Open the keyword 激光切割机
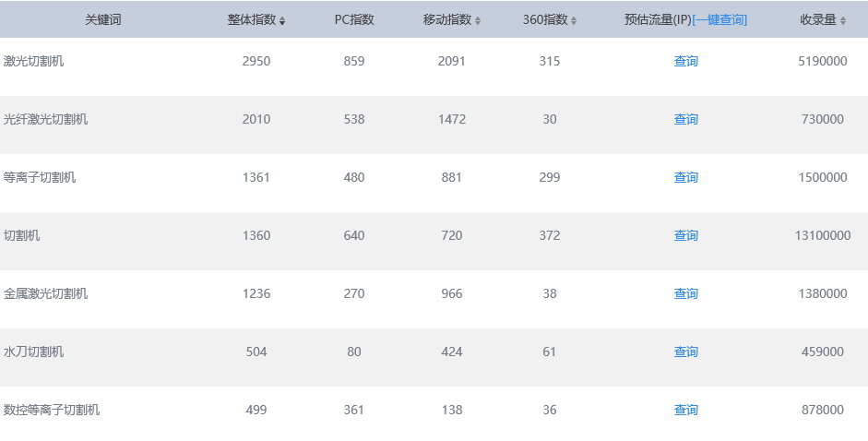The width and height of the screenshot is (868, 441). [33, 61]
